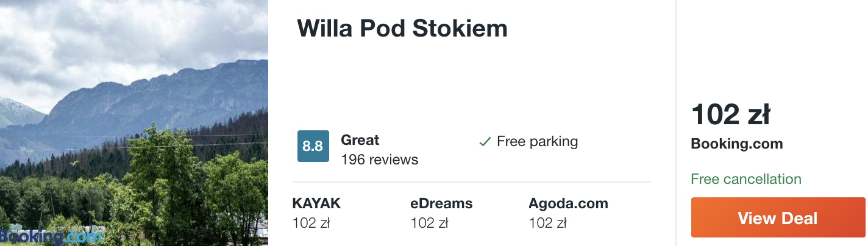Click the snowy peak in hotel photo
This screenshot has width=868, height=246.
coord(15,113)
